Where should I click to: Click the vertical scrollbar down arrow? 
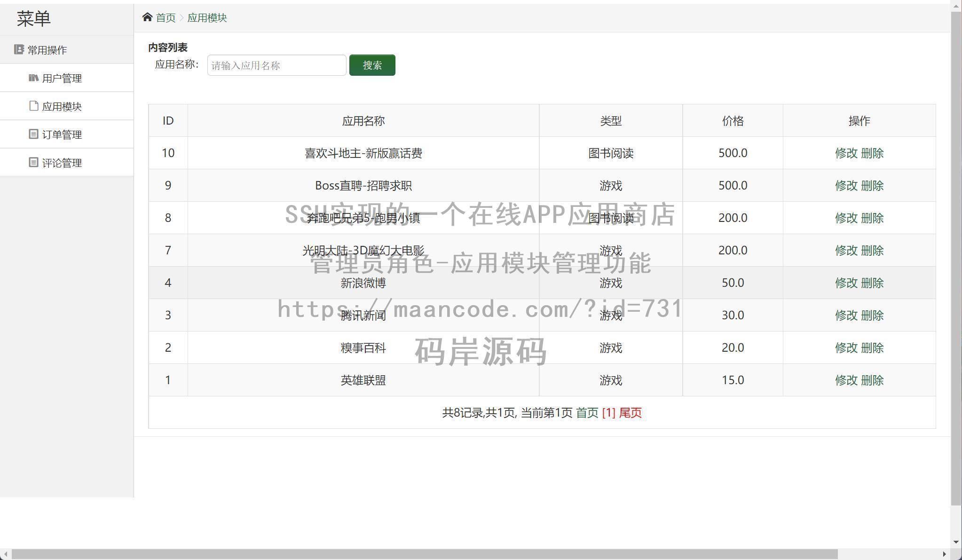point(956,542)
